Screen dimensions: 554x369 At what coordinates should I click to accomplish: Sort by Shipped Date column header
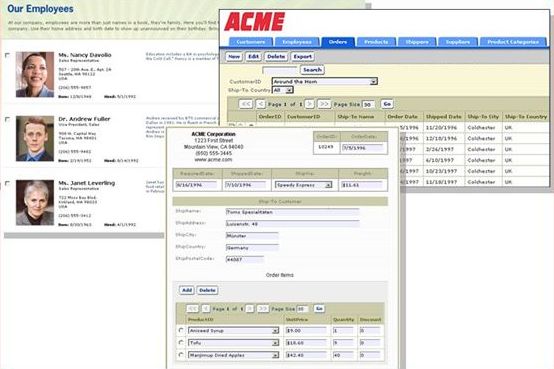click(x=444, y=117)
